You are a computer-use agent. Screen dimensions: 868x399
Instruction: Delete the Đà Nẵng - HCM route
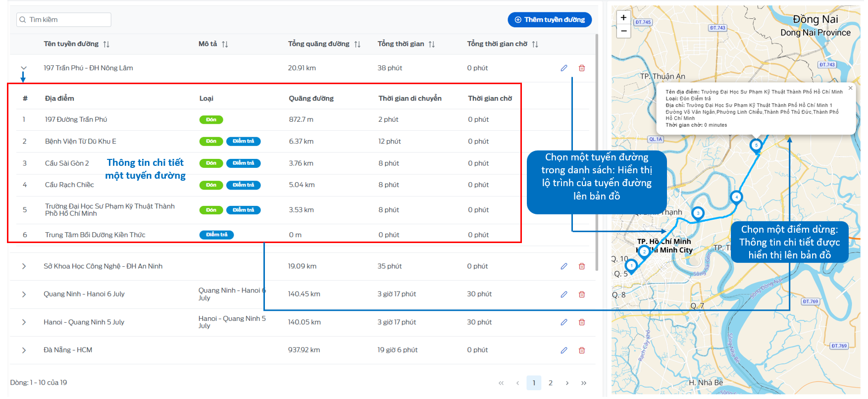[x=582, y=350]
